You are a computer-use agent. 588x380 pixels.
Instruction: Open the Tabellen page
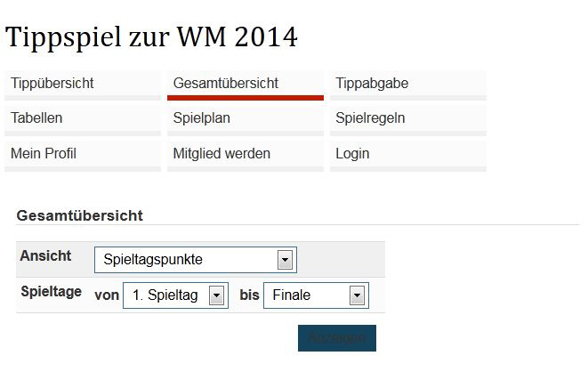click(x=83, y=120)
